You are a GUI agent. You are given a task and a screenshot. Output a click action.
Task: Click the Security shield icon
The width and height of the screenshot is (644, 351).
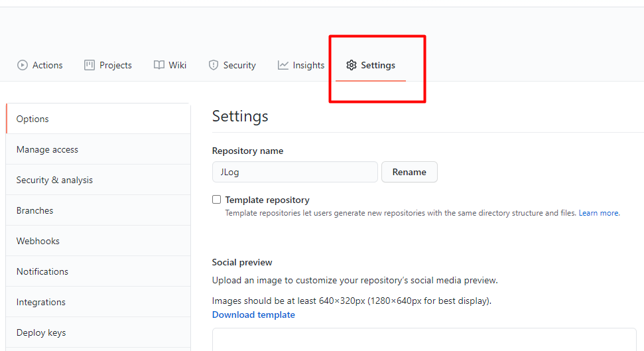click(x=213, y=65)
